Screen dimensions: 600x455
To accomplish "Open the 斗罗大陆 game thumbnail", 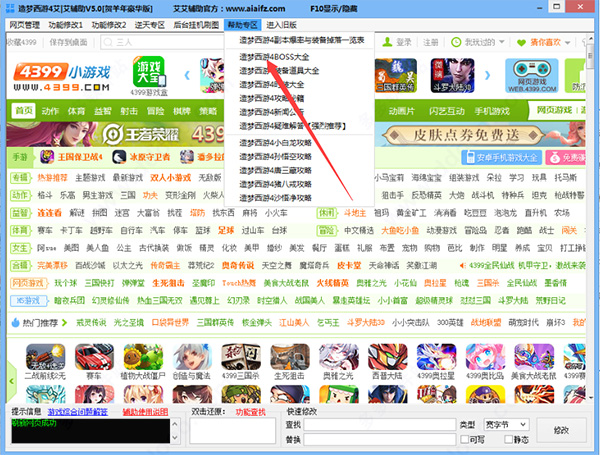I will tap(452, 75).
